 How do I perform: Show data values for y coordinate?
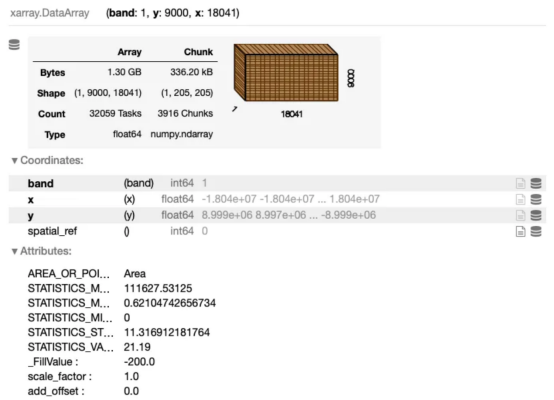tap(536, 215)
